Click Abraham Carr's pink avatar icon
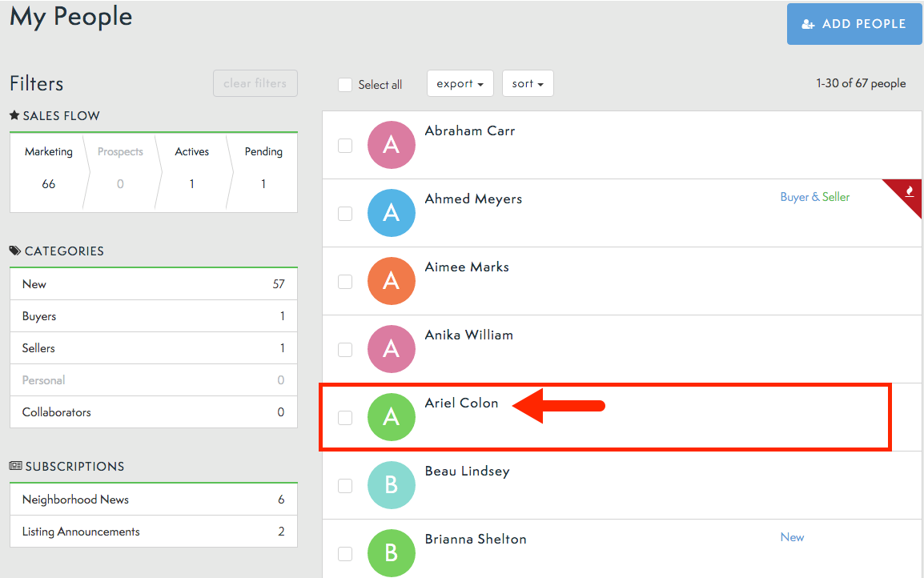The width and height of the screenshot is (924, 578). point(391,145)
